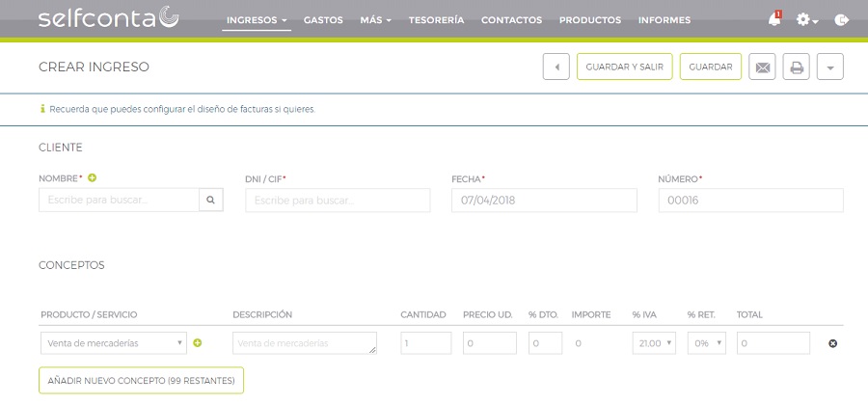Click the Cantidad field

pyautogui.click(x=426, y=343)
